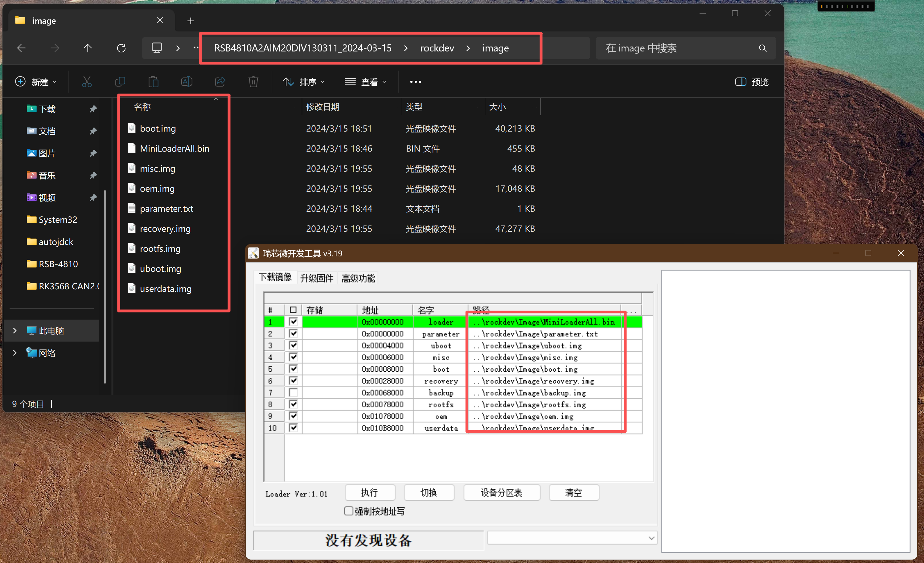Go up one folder with up arrow
Image resolution: width=924 pixels, height=563 pixels.
click(88, 48)
